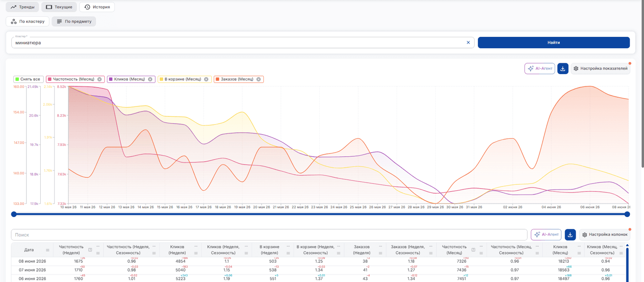644x282 pixels.
Task: Remove Частотность (Месяц) series with its X icon
Action: [x=99, y=79]
